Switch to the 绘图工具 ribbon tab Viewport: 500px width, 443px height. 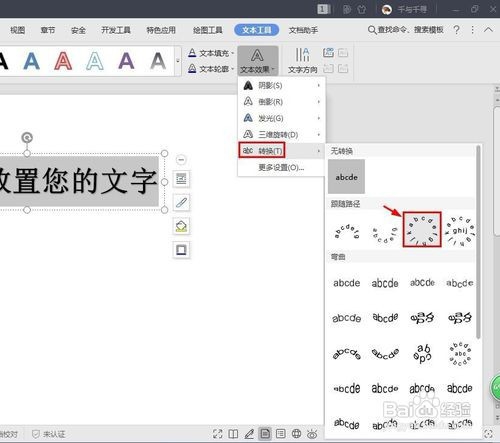(207, 30)
